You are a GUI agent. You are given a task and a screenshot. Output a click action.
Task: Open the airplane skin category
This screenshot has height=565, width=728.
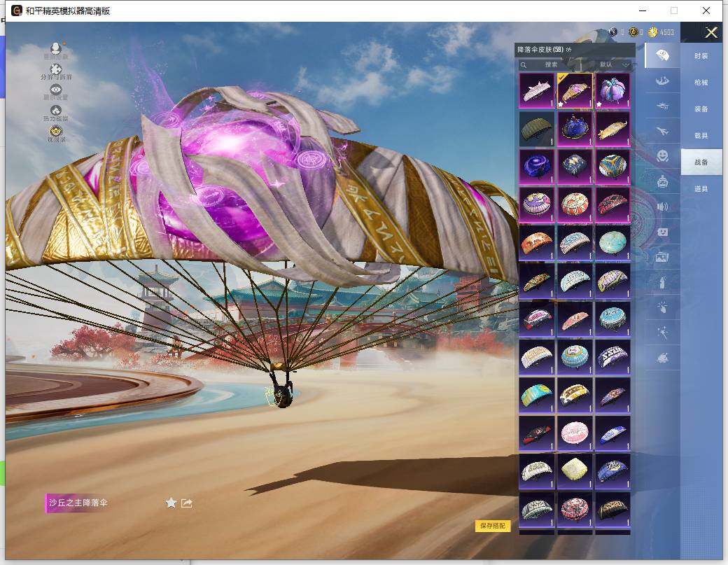point(661,130)
